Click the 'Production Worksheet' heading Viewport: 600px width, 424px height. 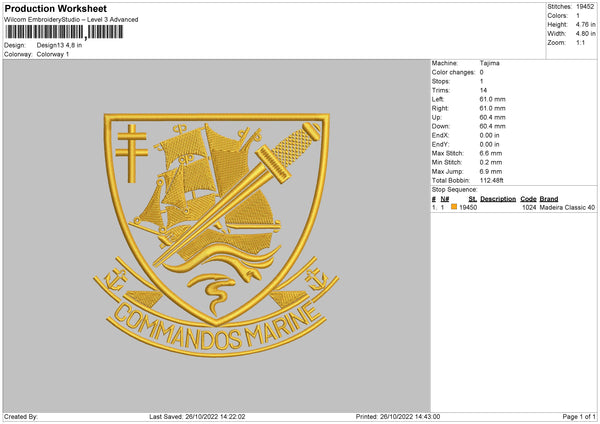[x=55, y=8]
